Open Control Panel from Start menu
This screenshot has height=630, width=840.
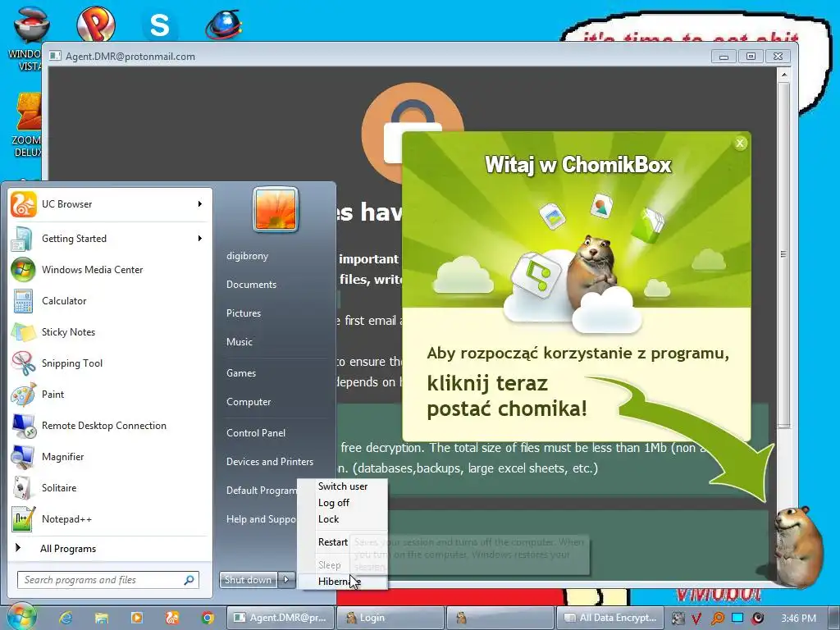[256, 433]
